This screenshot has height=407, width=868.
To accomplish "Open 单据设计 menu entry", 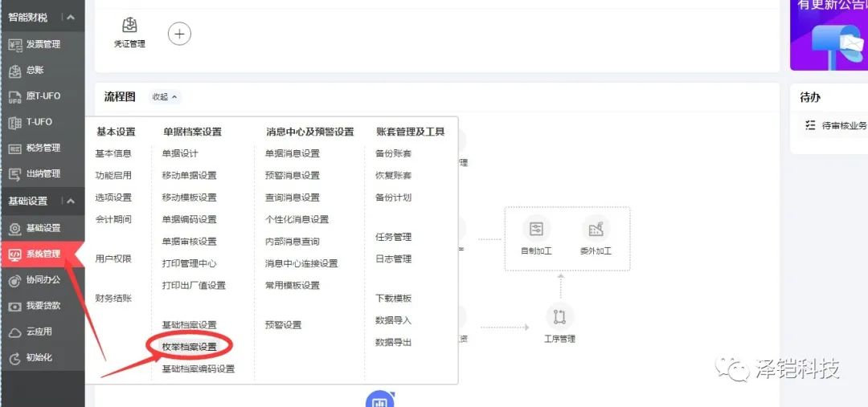I will (180, 154).
